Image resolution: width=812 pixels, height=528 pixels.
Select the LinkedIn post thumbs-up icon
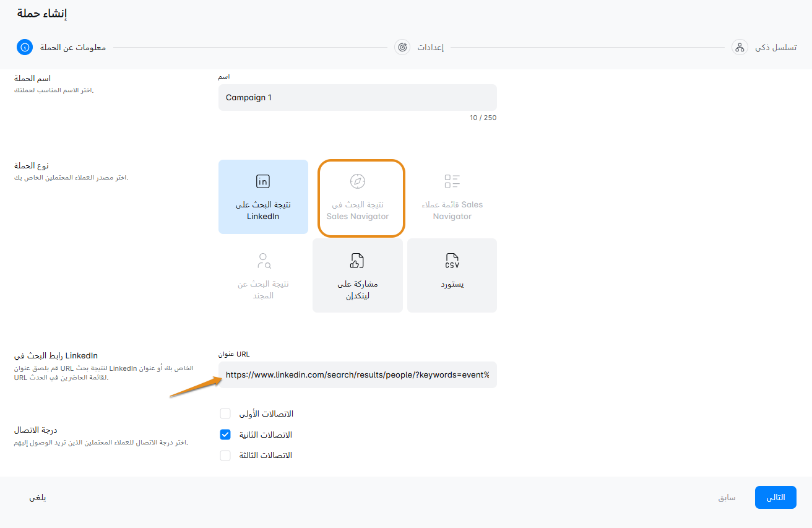358,261
